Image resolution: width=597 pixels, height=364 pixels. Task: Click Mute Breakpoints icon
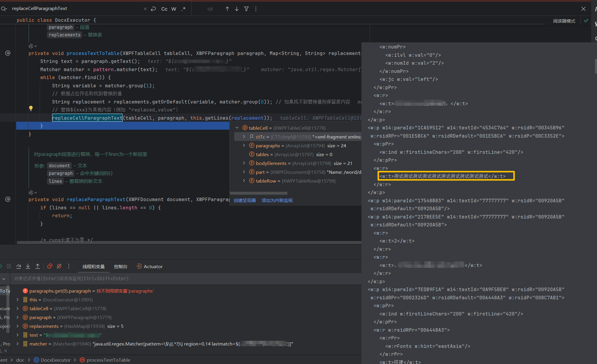tap(59, 266)
